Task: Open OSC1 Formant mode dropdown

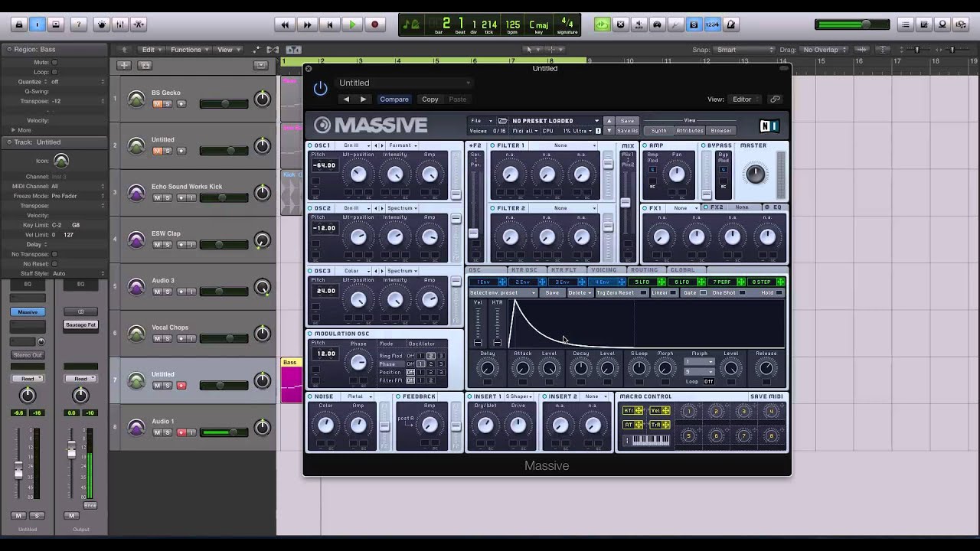Action: click(402, 145)
